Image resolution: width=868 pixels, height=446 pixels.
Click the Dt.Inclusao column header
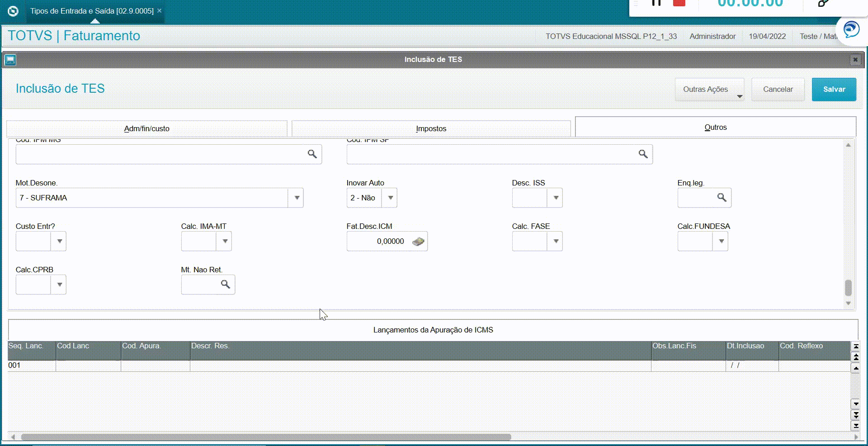[752, 351]
